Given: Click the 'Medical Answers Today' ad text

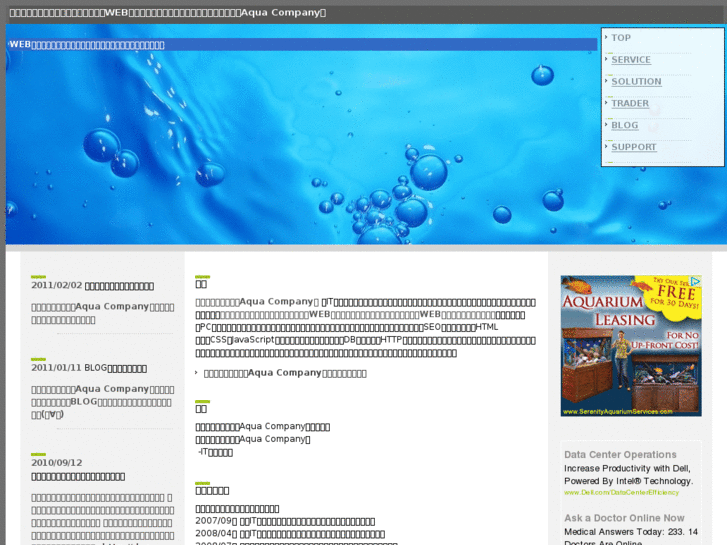Looking at the screenshot, I should coord(631,532).
